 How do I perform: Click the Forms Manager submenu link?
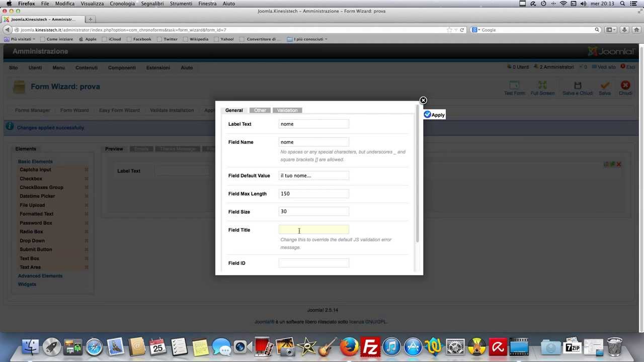pos(32,110)
